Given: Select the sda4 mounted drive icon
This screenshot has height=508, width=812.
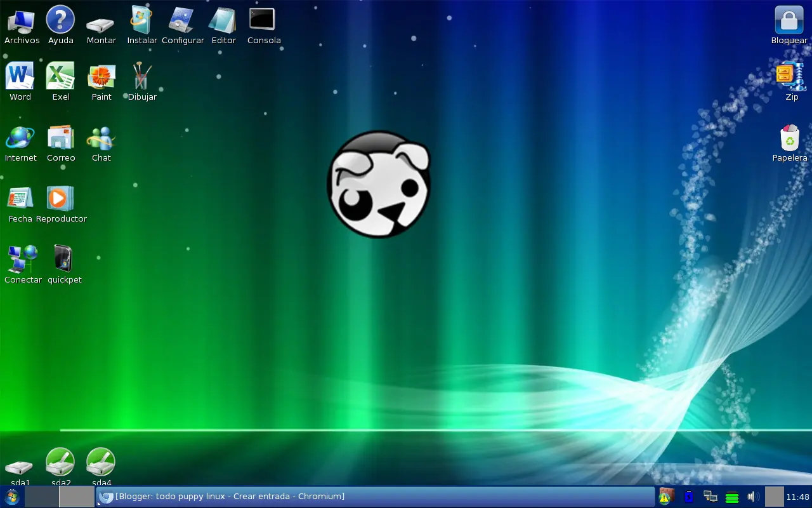Looking at the screenshot, I should pyautogui.click(x=101, y=462).
